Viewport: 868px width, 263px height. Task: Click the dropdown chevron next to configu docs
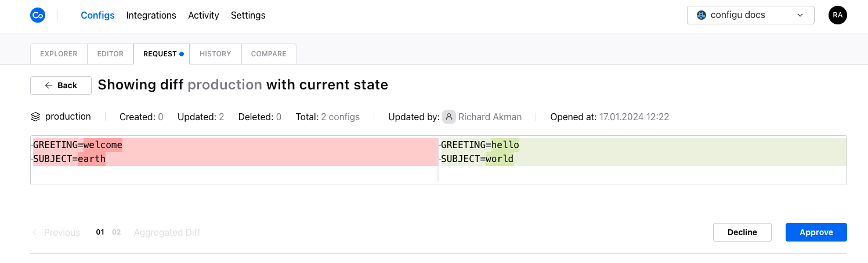(x=800, y=15)
